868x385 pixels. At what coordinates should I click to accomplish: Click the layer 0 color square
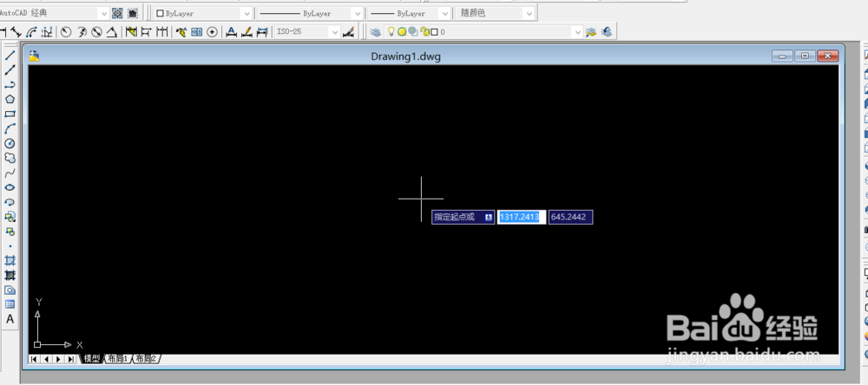(435, 32)
